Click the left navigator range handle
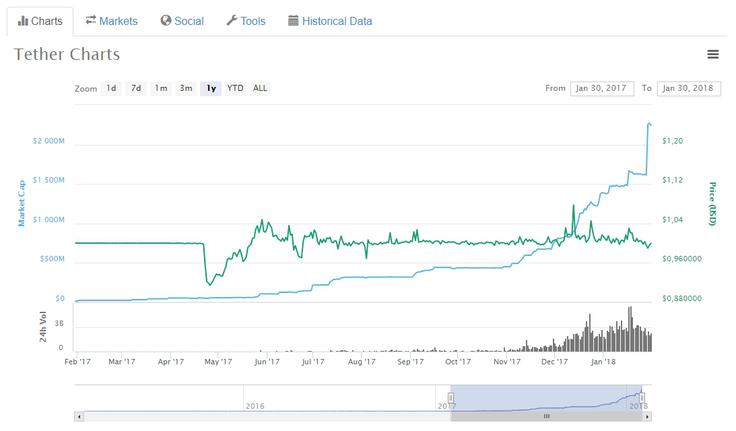Viewport: 736px width, 431px height. (x=451, y=398)
